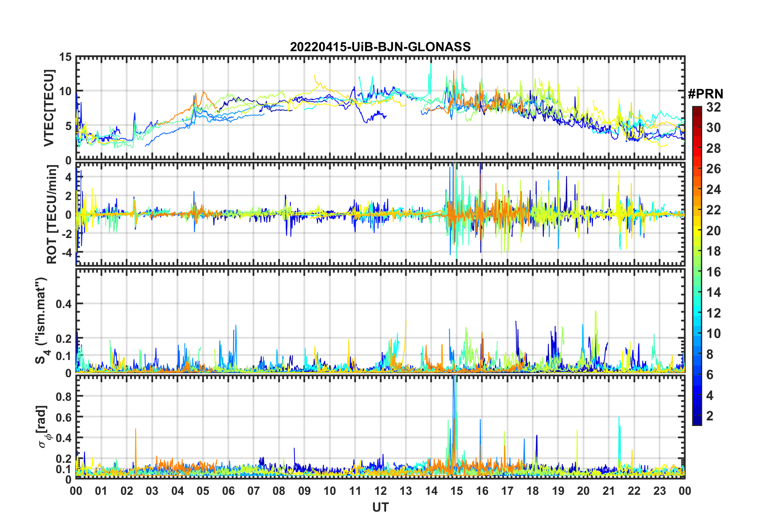761x532 pixels.
Task: Click inside the VTEC plot panel
Action: [380, 108]
